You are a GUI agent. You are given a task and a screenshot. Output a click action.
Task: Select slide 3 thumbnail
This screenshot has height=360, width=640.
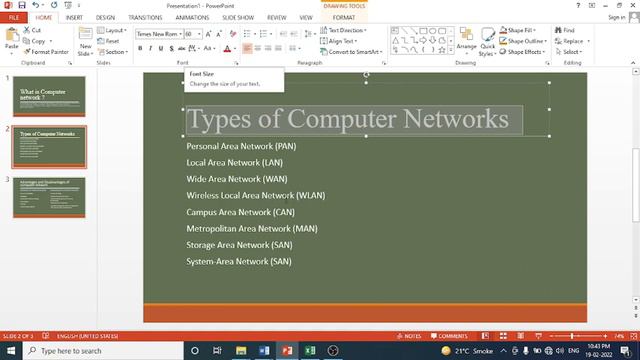[x=49, y=198]
